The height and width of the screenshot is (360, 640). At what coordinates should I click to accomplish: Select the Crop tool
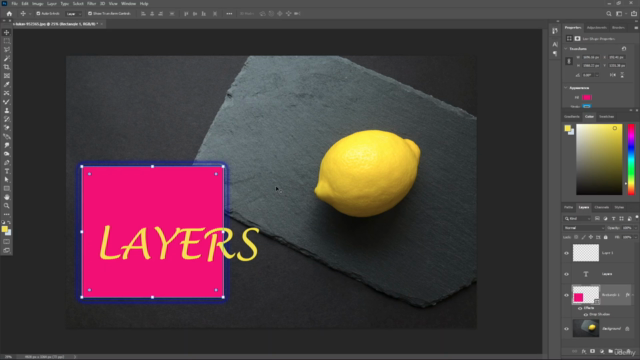click(7, 67)
